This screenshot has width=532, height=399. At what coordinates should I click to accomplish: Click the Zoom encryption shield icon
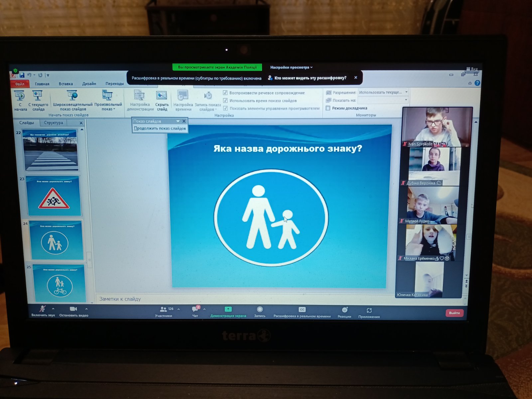pos(15,70)
